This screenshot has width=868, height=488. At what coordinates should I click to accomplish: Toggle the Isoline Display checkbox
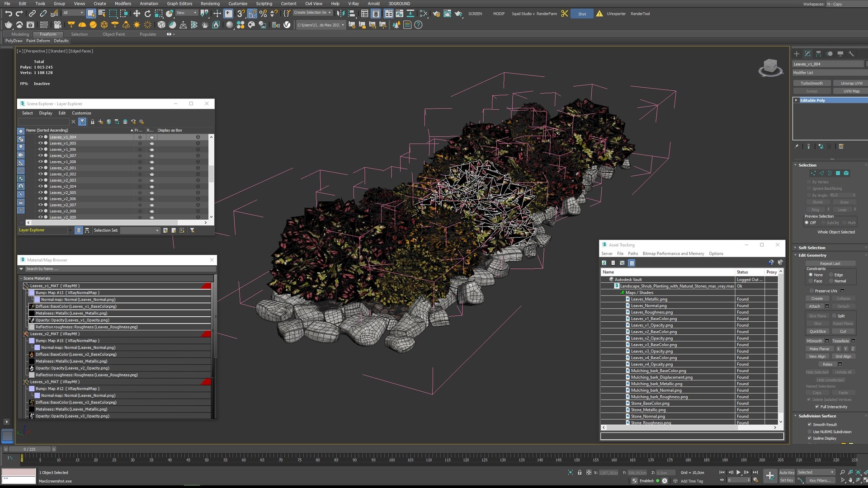click(809, 438)
